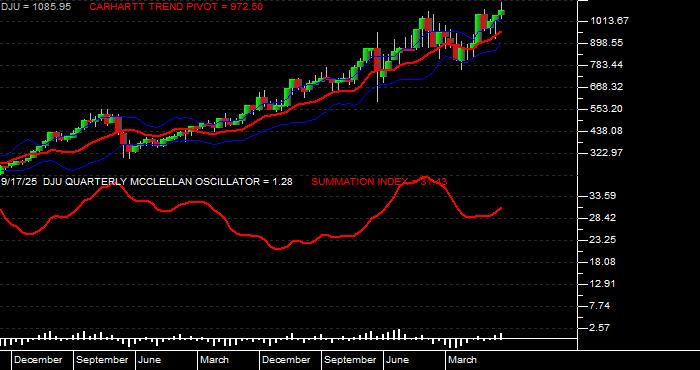The height and width of the screenshot is (370, 700).
Task: Click the 23.25 oscillator axis label
Action: [x=603, y=240]
